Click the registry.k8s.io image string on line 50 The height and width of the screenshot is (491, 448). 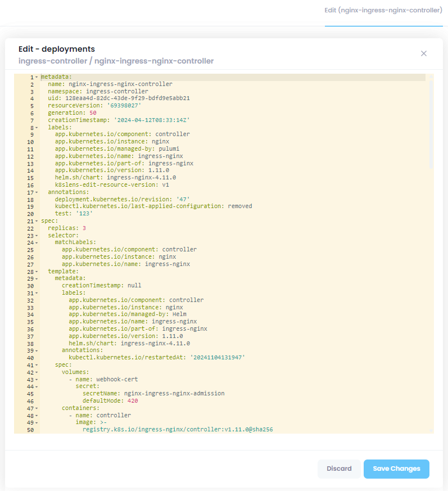point(178,430)
